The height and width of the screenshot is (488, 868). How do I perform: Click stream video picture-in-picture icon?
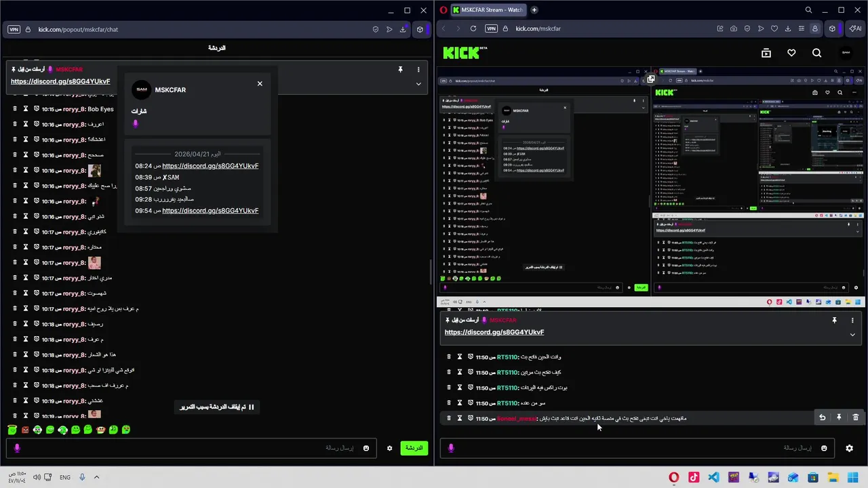pos(650,79)
